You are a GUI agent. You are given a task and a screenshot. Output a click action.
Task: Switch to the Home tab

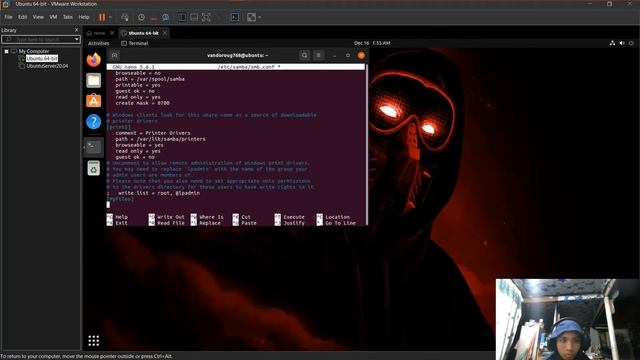99,33
